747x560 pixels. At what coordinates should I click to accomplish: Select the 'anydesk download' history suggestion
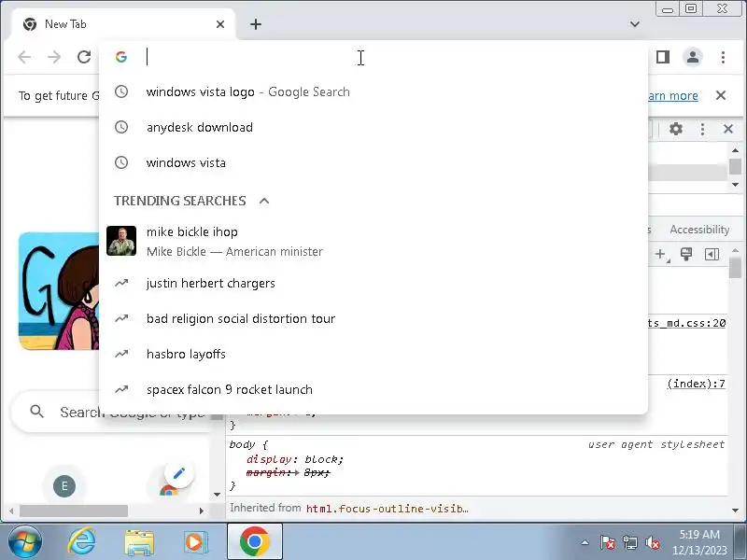point(373,127)
